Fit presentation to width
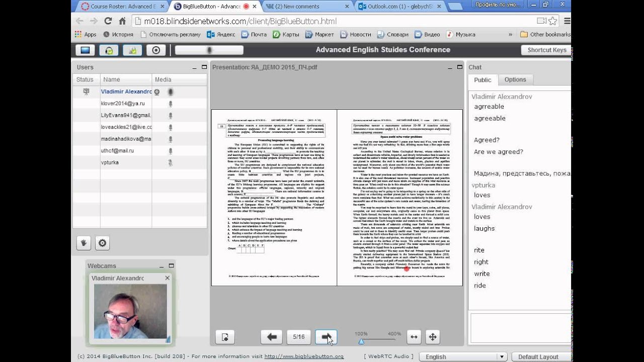644x362 pixels. click(x=414, y=337)
